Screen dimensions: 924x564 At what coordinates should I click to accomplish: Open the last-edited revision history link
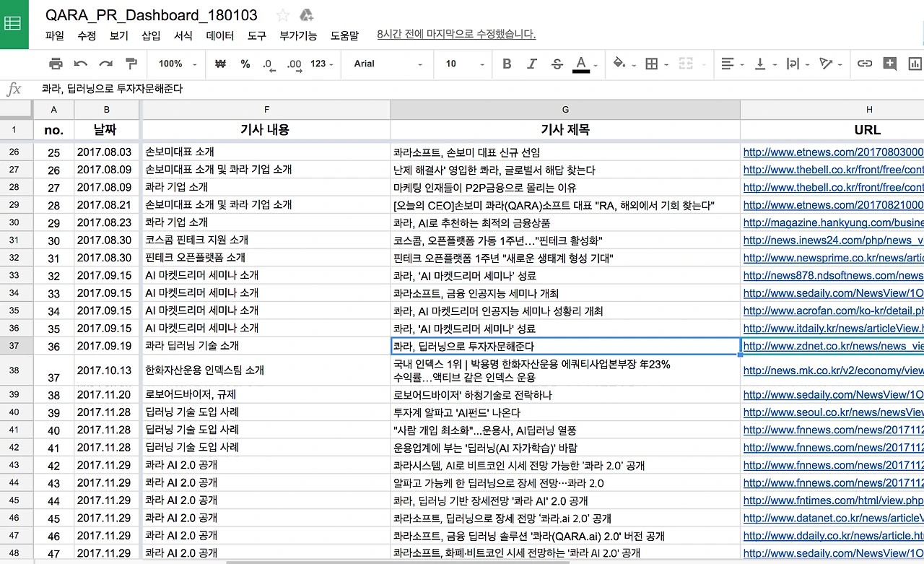(456, 35)
